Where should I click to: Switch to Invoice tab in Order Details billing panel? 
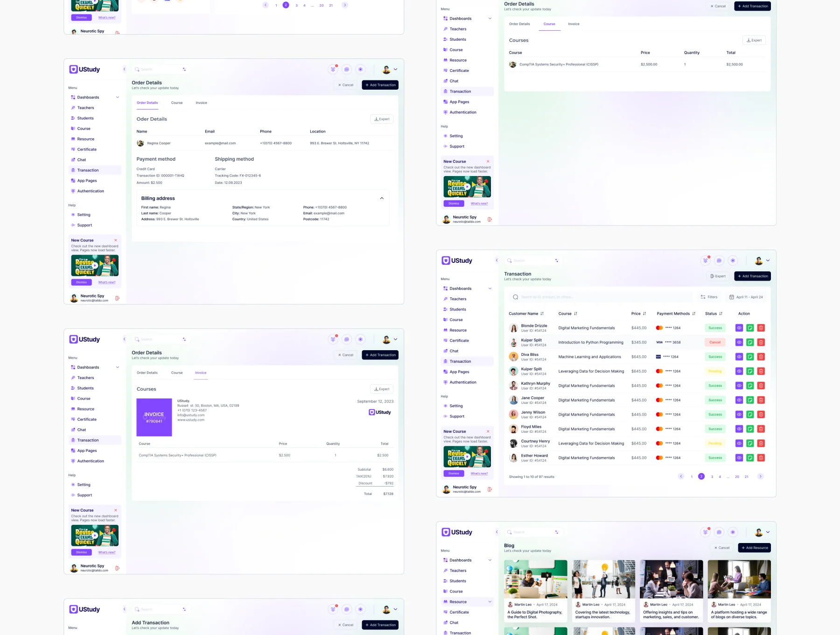201,103
